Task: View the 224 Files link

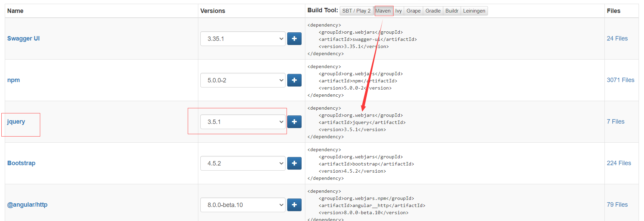Action: point(619,163)
